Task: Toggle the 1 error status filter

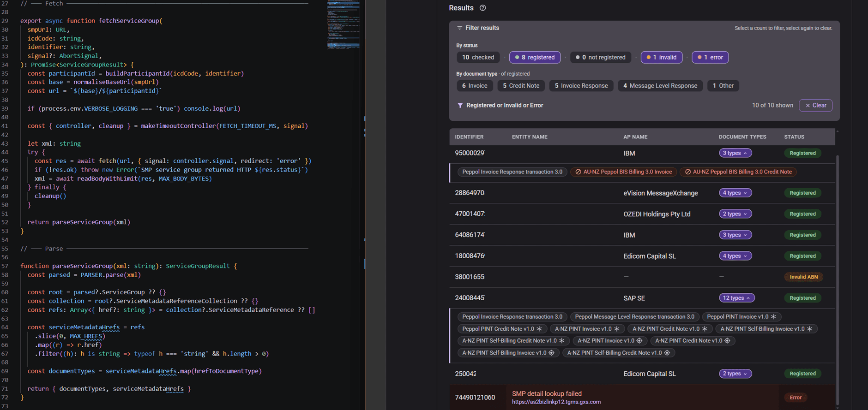Action: point(710,57)
